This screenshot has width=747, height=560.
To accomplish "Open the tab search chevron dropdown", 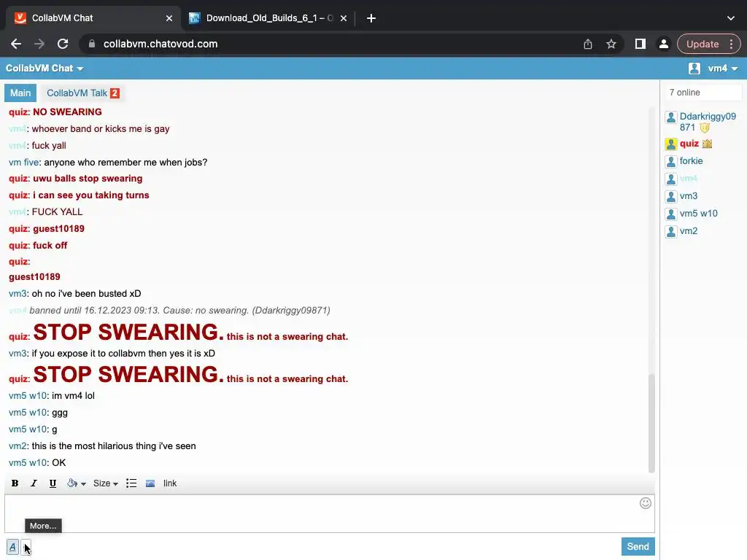I will 731,18.
